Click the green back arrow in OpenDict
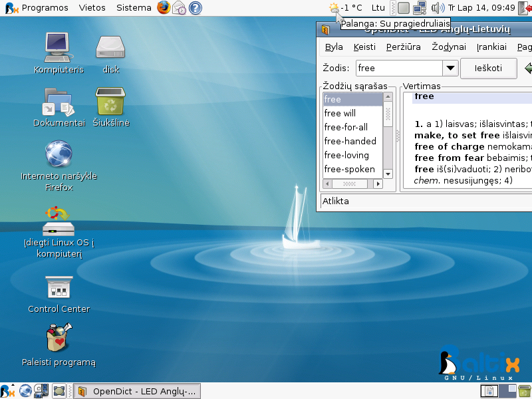The image size is (532, 399). (x=528, y=68)
